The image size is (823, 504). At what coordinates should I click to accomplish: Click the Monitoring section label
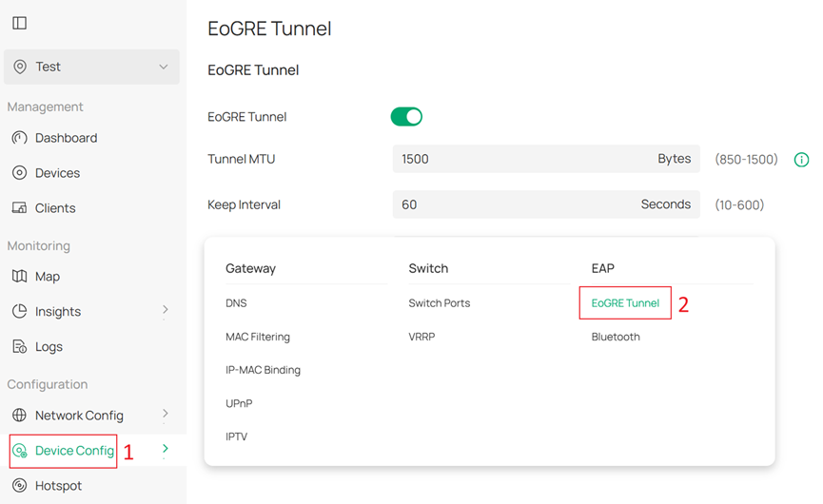pyautogui.click(x=38, y=246)
